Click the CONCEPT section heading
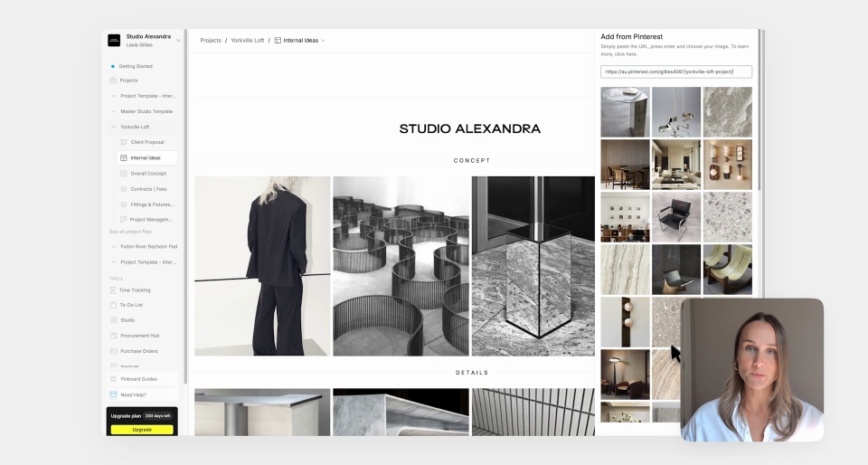868x465 pixels. pos(472,160)
